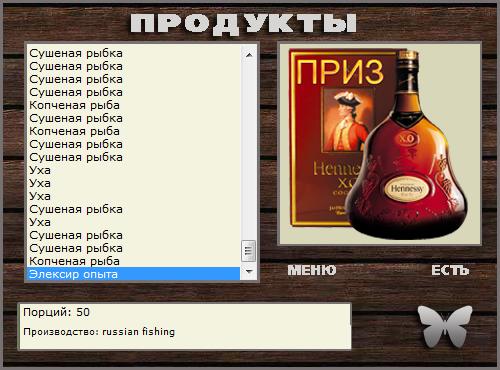Viewport: 500px width, 370px height.
Task: Click the scrollbar down arrow
Action: 248,272
